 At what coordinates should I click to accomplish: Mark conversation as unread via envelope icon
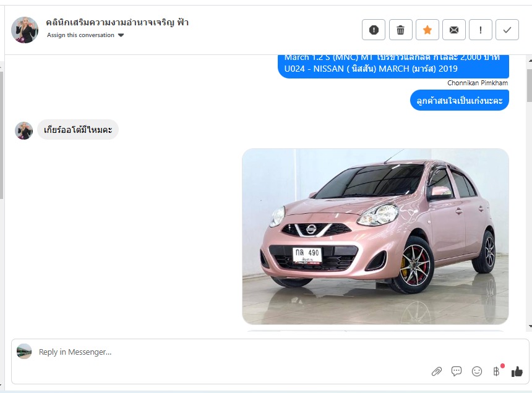coord(454,30)
